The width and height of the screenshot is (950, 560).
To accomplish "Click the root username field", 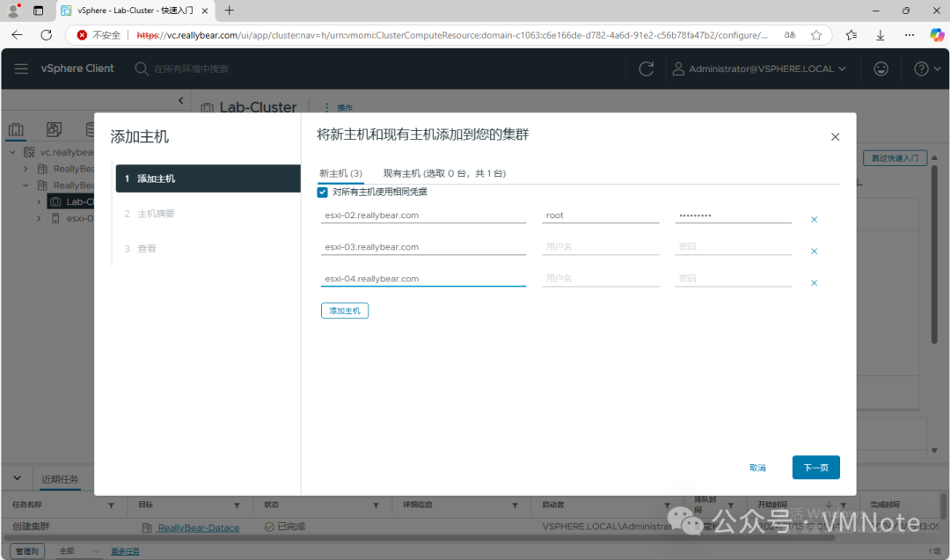I will coord(600,215).
